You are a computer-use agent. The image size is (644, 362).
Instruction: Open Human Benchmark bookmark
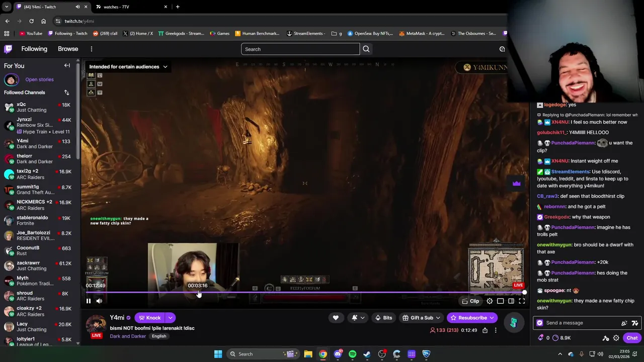coord(257,34)
